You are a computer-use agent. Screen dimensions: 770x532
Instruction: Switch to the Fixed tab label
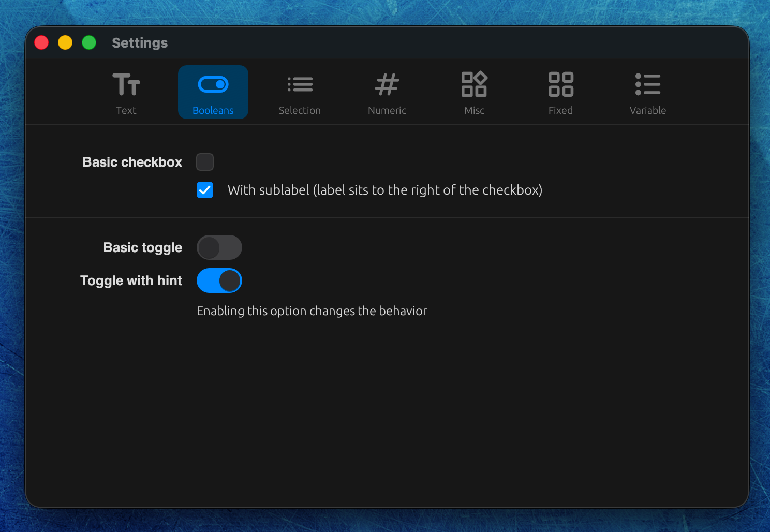point(561,110)
